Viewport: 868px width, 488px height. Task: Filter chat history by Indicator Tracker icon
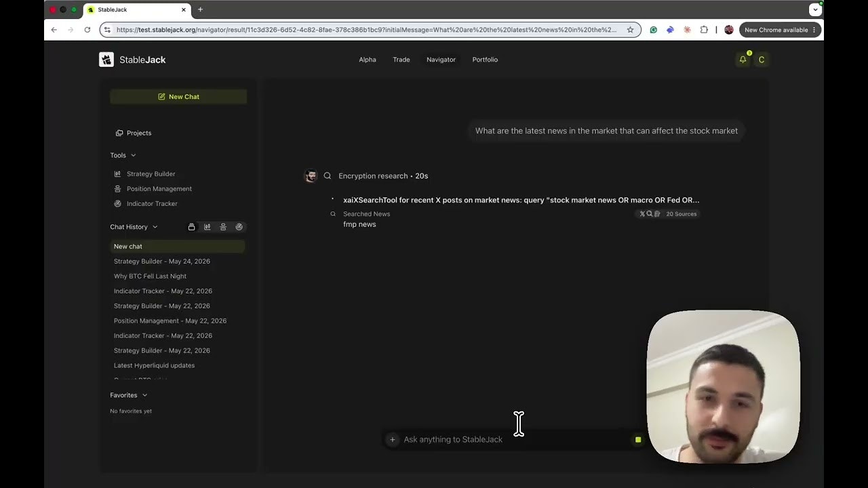click(239, 227)
